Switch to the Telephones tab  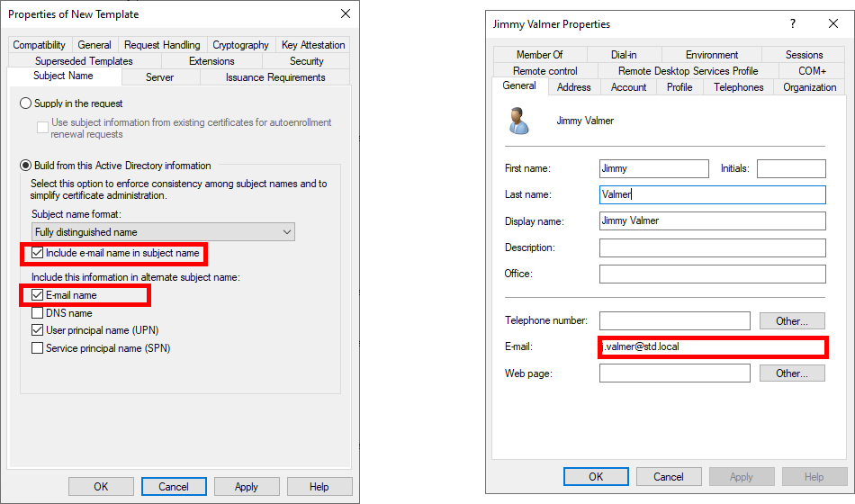(738, 87)
